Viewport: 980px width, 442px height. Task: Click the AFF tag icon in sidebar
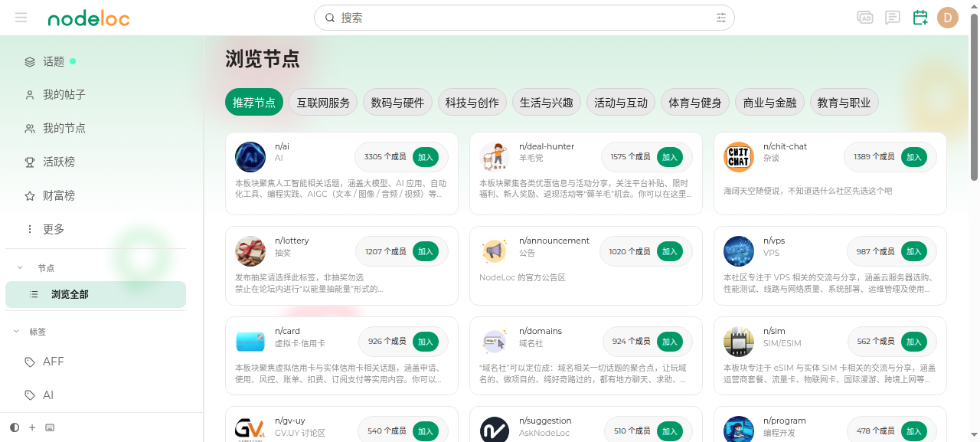pyautogui.click(x=30, y=362)
